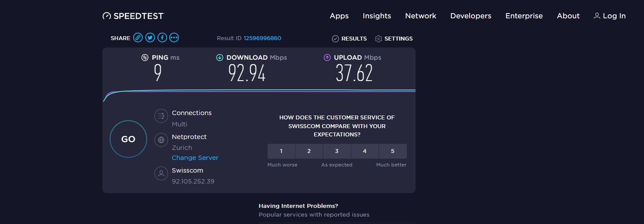644x224 pixels.
Task: Click the Netprotect server globe icon
Action: (161, 140)
